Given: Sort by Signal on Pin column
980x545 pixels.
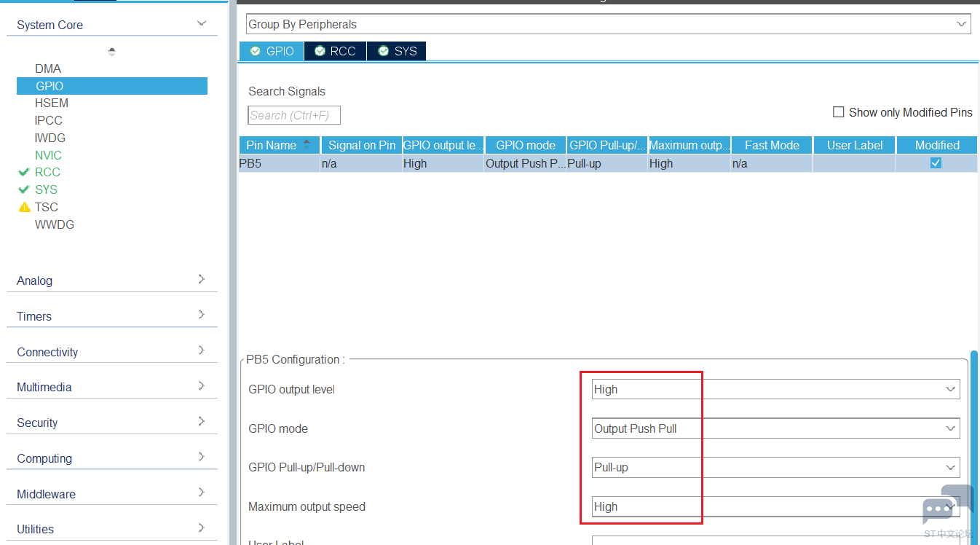Looking at the screenshot, I should point(362,145).
